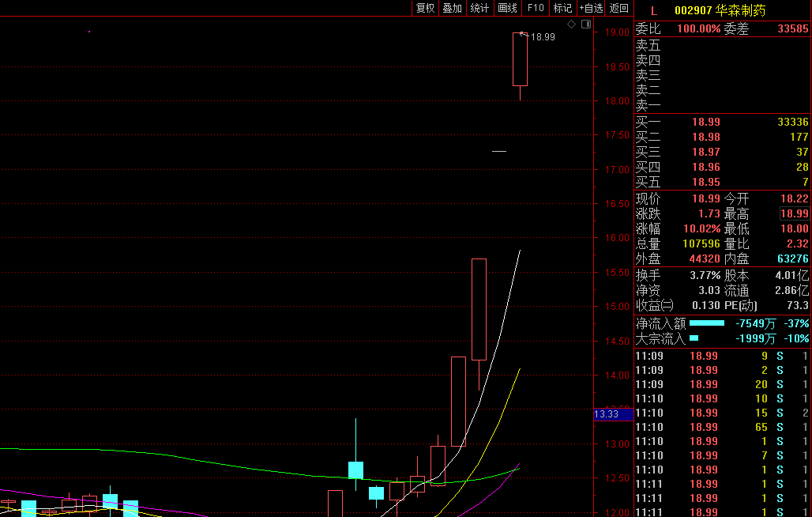Viewport: 812px width, 517px height.
Task: Select the 画线 drawing tool
Action: [x=507, y=8]
